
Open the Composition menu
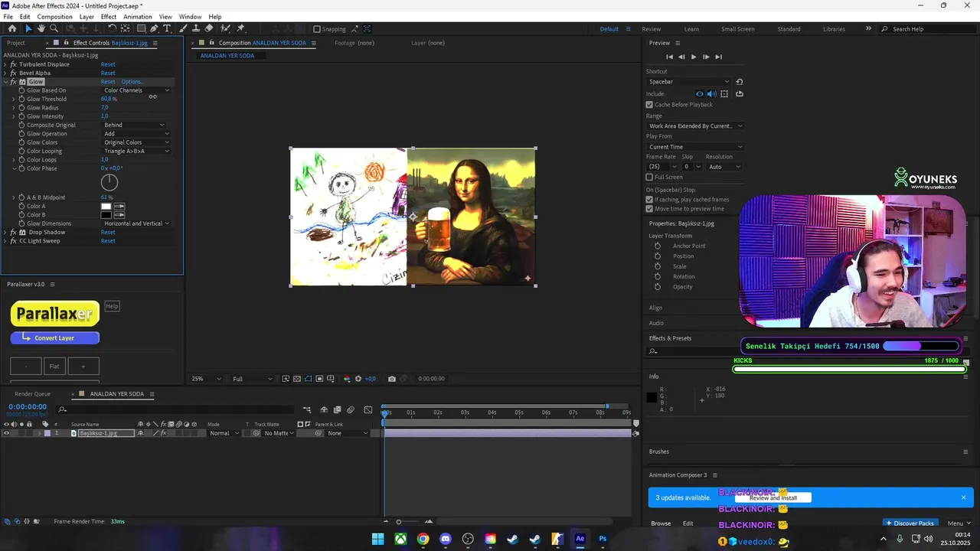tap(55, 17)
